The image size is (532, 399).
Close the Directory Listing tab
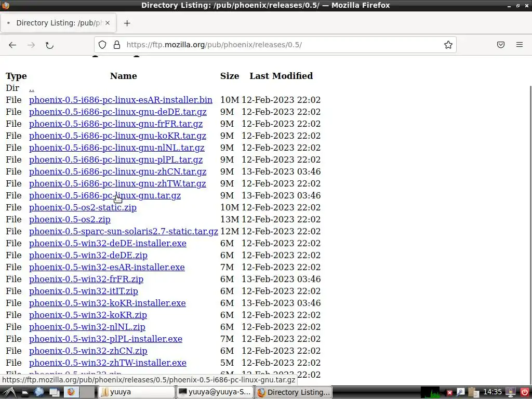(x=107, y=23)
